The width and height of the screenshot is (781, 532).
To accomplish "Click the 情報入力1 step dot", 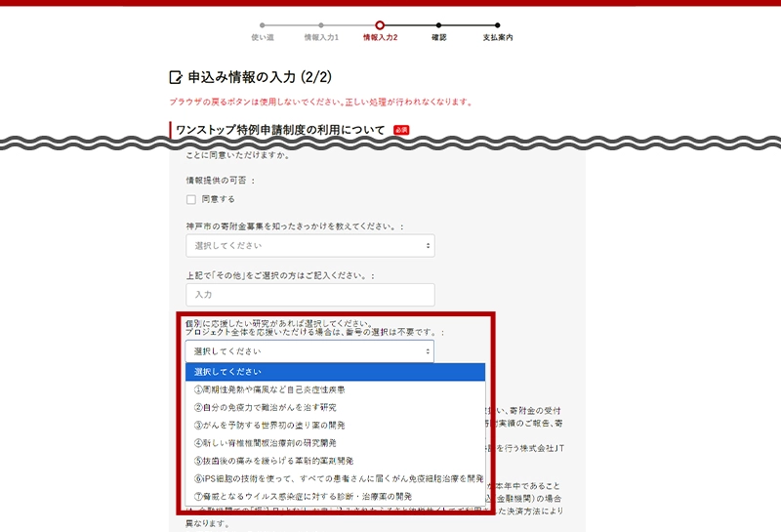I will pos(321,25).
